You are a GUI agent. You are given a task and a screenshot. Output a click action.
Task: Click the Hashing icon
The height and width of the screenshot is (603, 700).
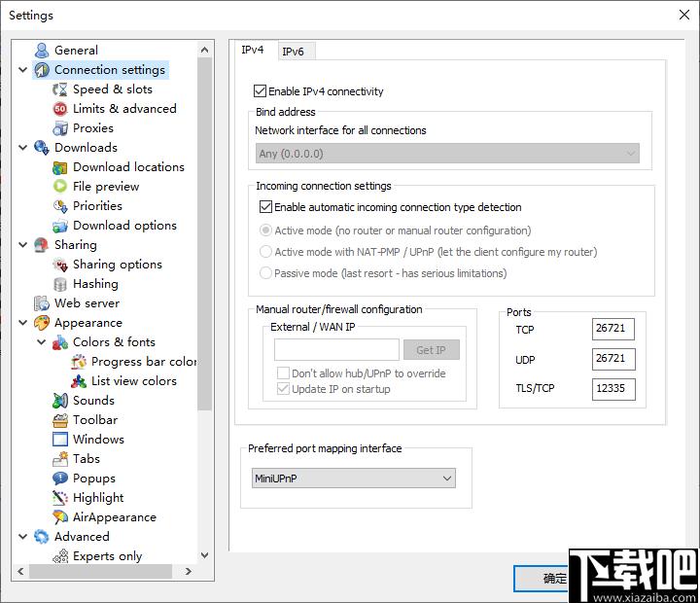60,284
